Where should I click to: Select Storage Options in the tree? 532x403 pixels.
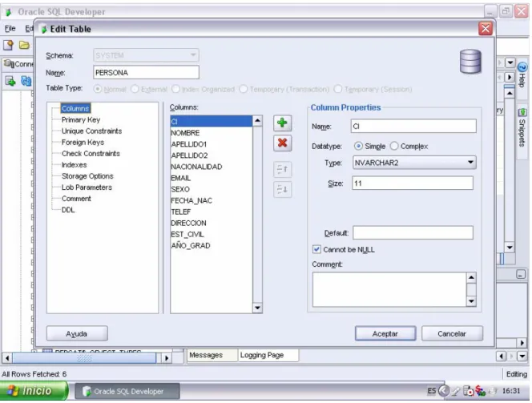point(87,176)
